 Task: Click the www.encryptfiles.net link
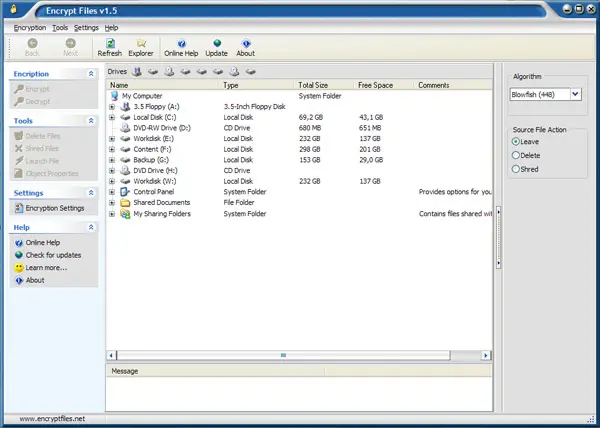[52, 419]
